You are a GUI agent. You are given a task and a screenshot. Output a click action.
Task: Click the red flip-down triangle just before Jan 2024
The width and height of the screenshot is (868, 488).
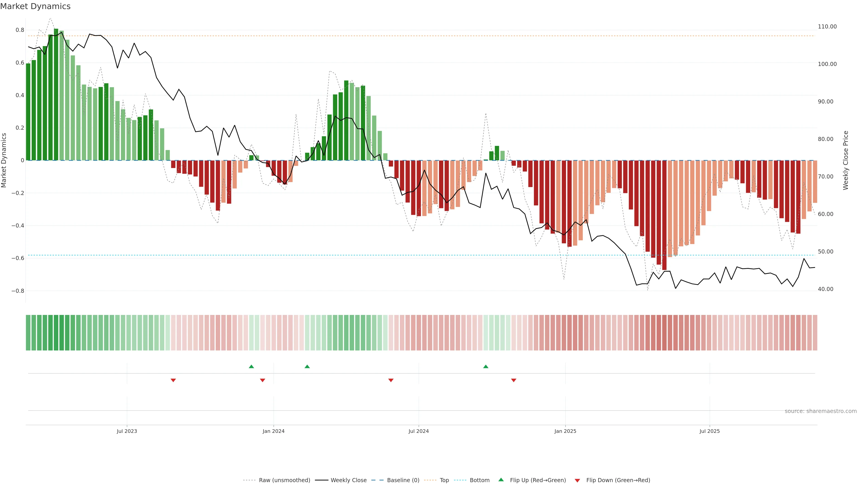(x=262, y=380)
